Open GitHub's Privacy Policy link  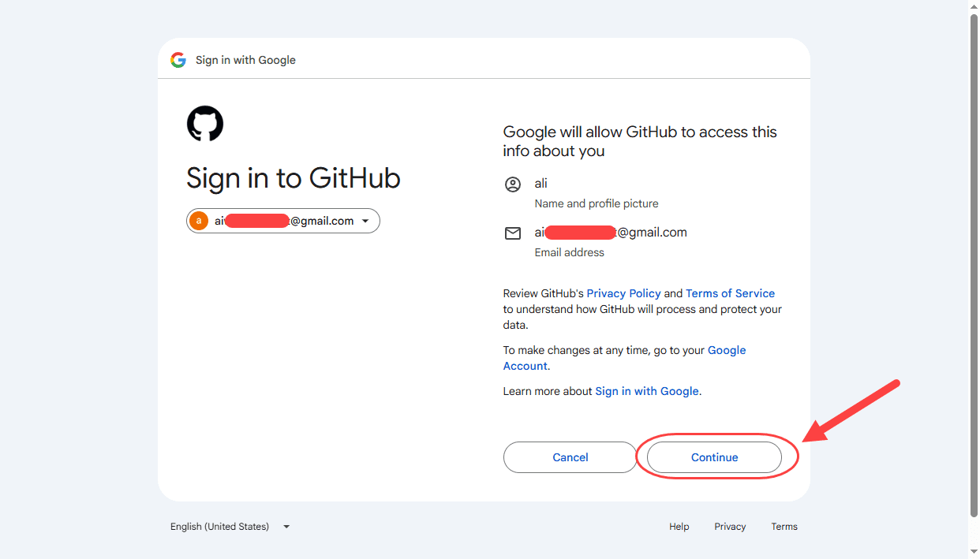(623, 293)
